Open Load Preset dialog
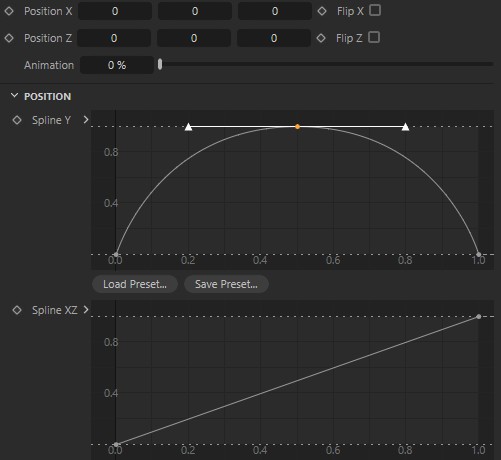The width and height of the screenshot is (501, 460). [135, 284]
